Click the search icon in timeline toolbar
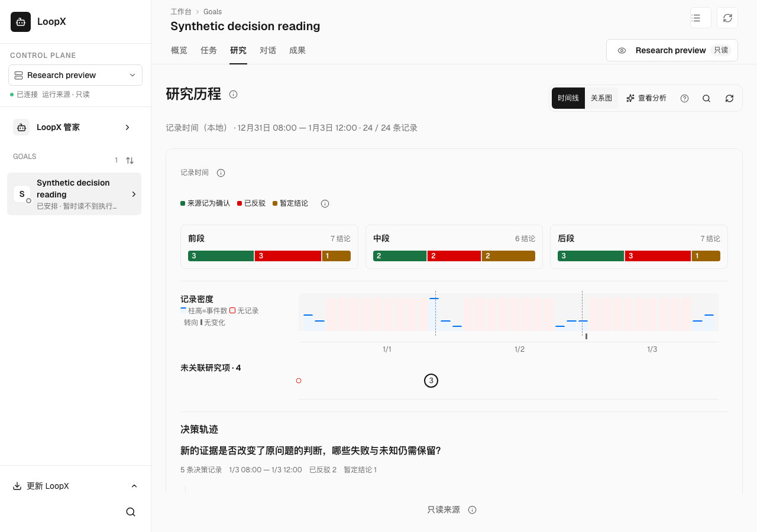This screenshot has height=532, width=757. tap(706, 98)
